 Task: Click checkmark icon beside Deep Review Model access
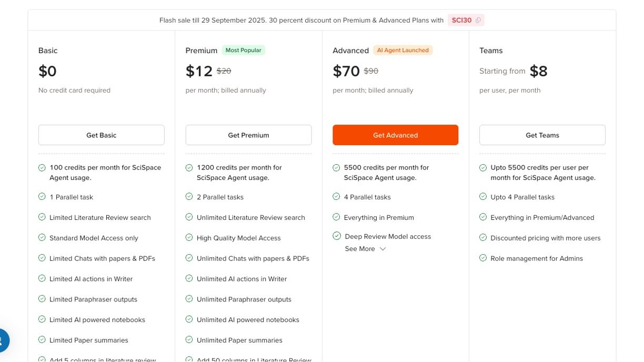(x=337, y=236)
